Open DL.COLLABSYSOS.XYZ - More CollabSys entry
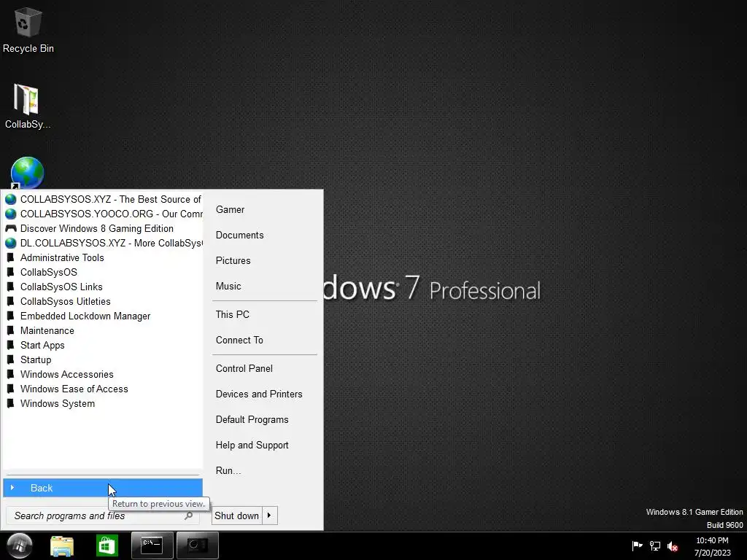This screenshot has width=747, height=560. (x=103, y=243)
